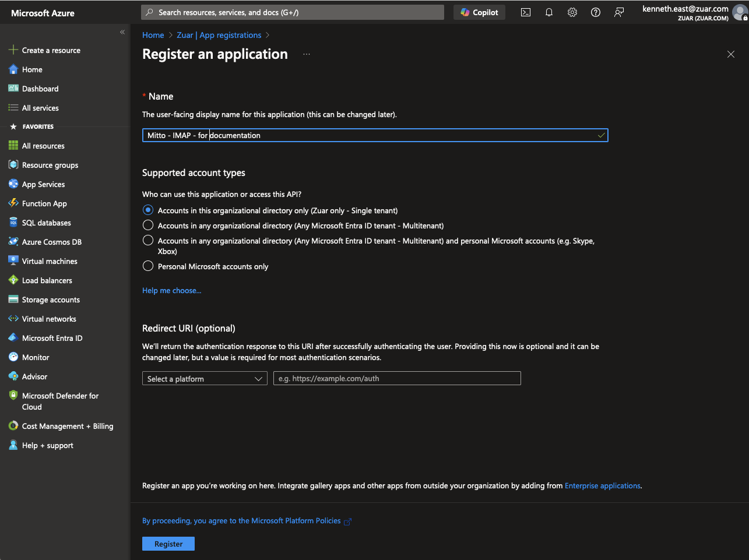Collapse the left sidebar menu

(122, 32)
